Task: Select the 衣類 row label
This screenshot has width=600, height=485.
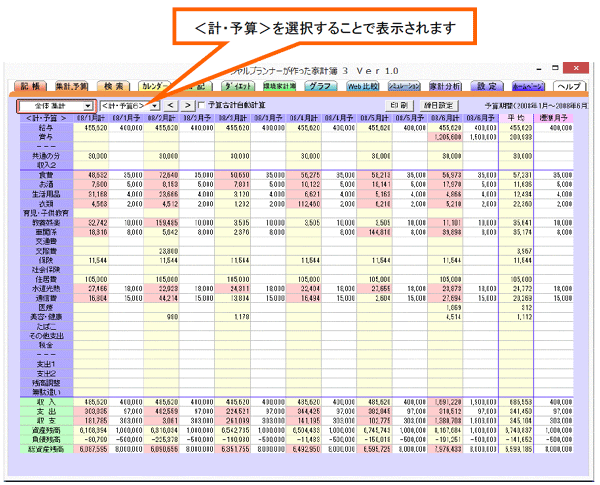Action: tap(46, 203)
